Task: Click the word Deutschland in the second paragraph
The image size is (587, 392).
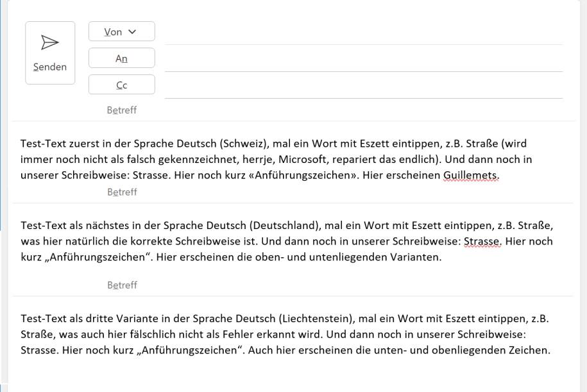Action: [284, 225]
